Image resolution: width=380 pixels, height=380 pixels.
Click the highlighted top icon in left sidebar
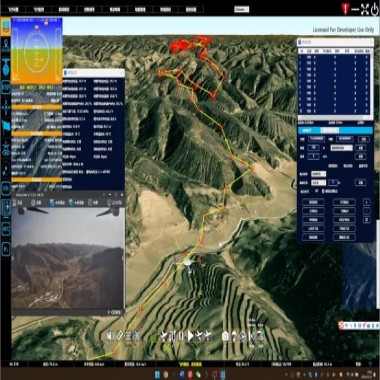tap(6, 27)
